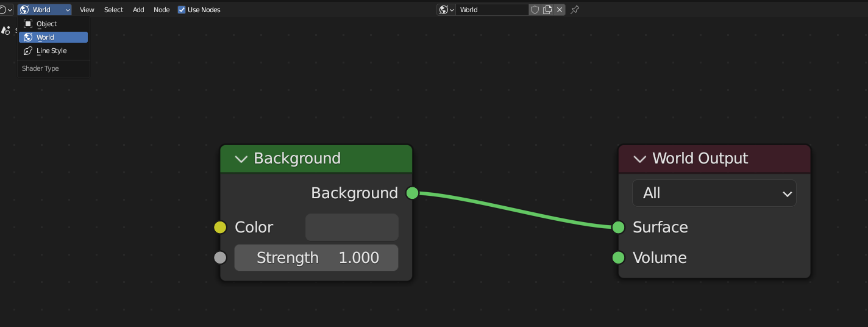Open the All target dropdown
Image resolution: width=868 pixels, height=327 pixels.
click(x=714, y=193)
